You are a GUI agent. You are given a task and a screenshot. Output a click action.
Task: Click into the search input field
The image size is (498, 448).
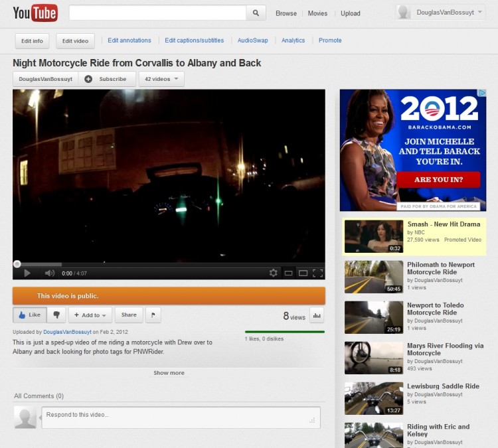click(157, 13)
